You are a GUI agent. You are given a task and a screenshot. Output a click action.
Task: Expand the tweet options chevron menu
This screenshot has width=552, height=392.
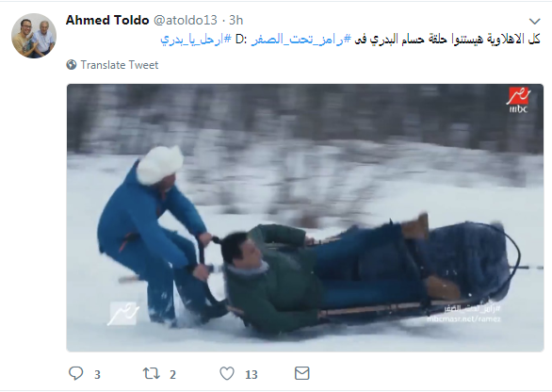click(x=534, y=22)
